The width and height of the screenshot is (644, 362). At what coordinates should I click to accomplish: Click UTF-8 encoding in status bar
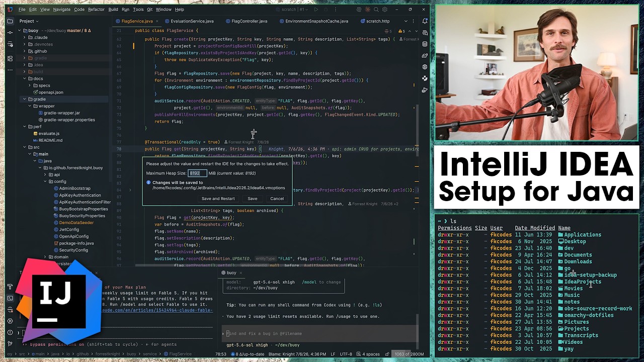(x=346, y=354)
